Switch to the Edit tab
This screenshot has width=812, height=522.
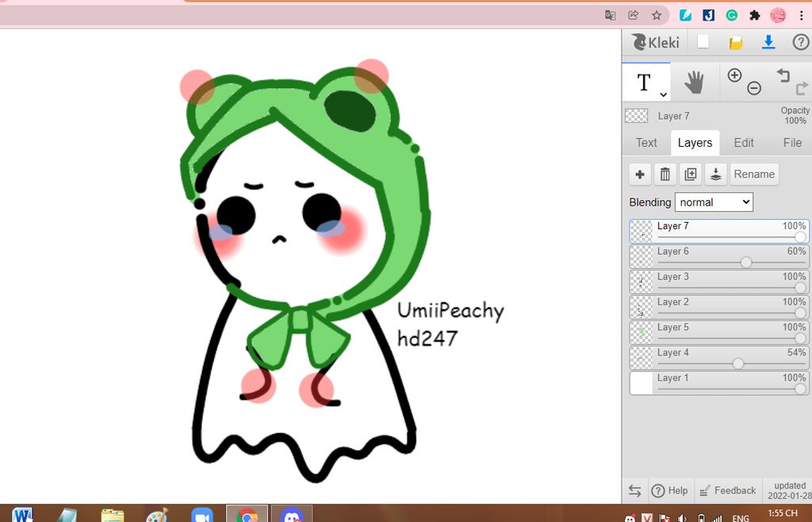(744, 143)
